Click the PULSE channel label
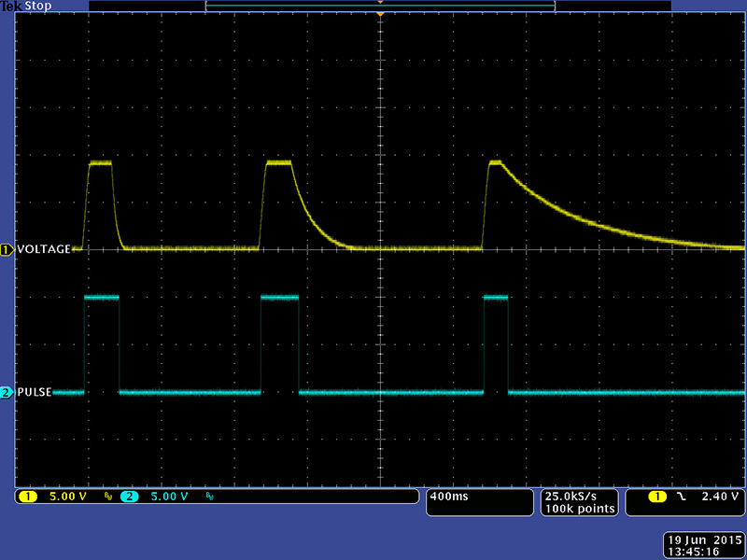747x560 pixels. 35,393
